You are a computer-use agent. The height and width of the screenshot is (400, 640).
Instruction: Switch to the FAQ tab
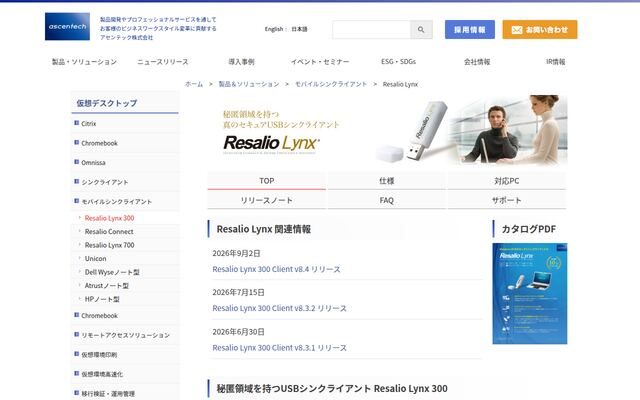point(387,200)
